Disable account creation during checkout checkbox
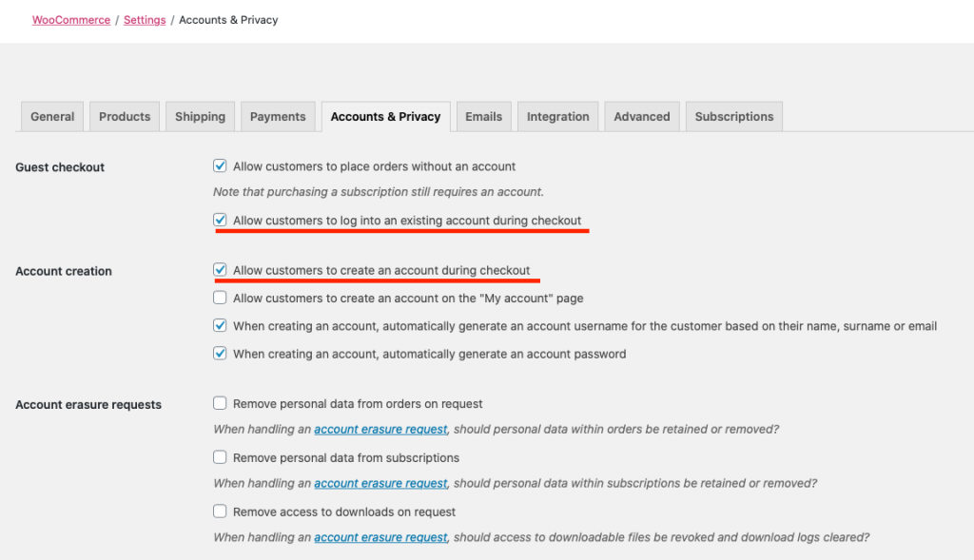Image resolution: width=974 pixels, height=560 pixels. (x=221, y=270)
